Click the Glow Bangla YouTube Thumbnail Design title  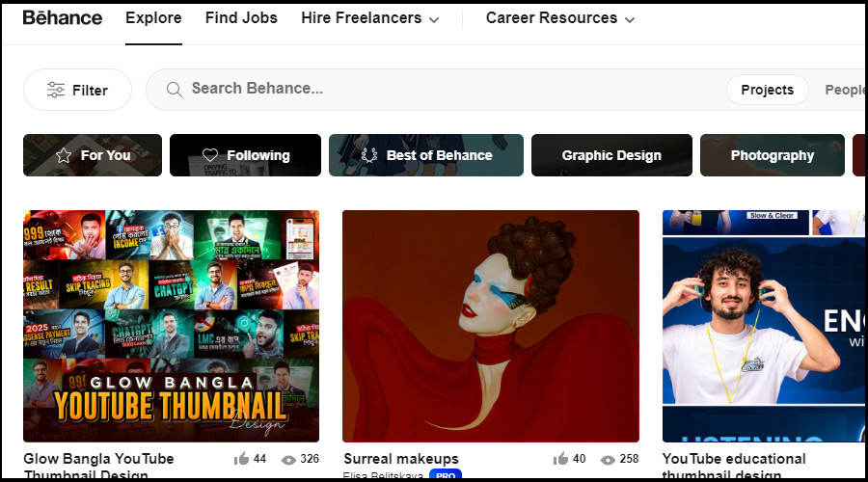[98, 467]
